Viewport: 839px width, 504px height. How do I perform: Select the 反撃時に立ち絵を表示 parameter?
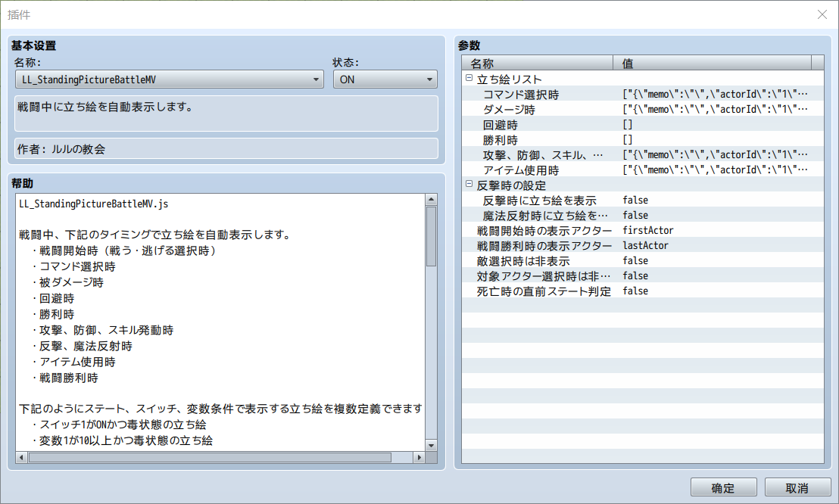click(643, 200)
